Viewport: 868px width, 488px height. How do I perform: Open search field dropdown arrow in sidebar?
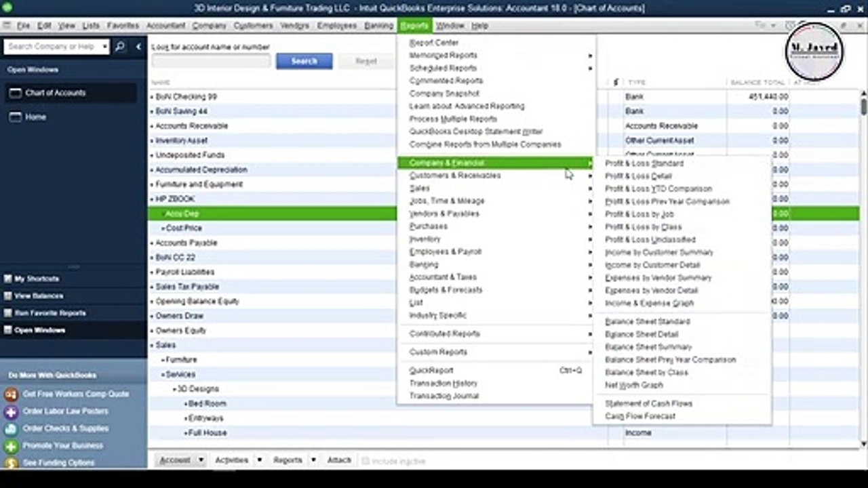click(x=104, y=47)
